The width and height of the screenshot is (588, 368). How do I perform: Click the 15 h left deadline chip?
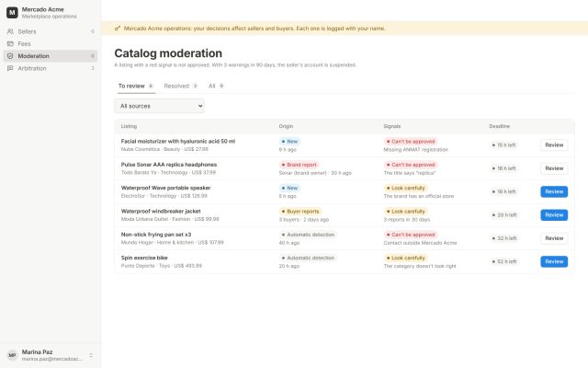(503, 145)
